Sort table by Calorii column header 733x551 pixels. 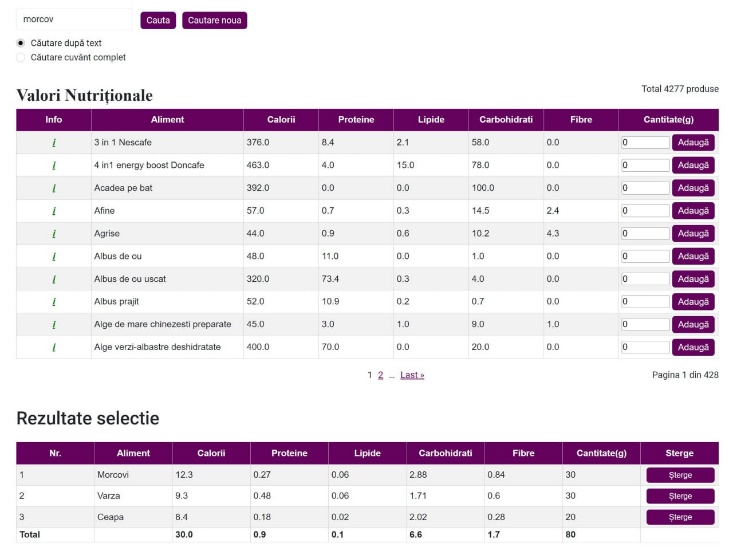[x=280, y=120]
